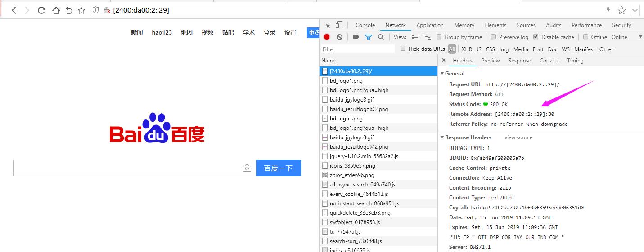
Task: Filter requests by WS
Action: coord(566,49)
